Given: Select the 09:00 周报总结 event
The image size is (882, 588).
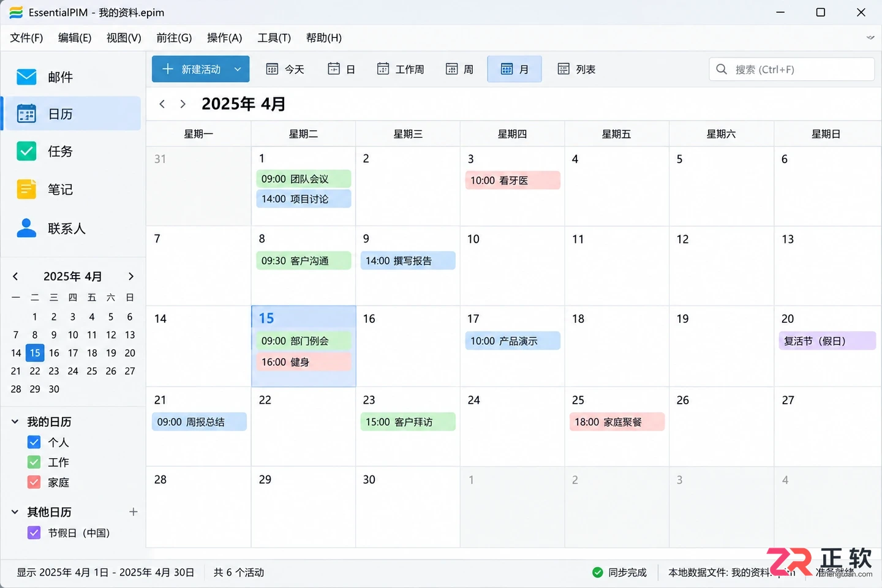Looking at the screenshot, I should click(x=199, y=422).
